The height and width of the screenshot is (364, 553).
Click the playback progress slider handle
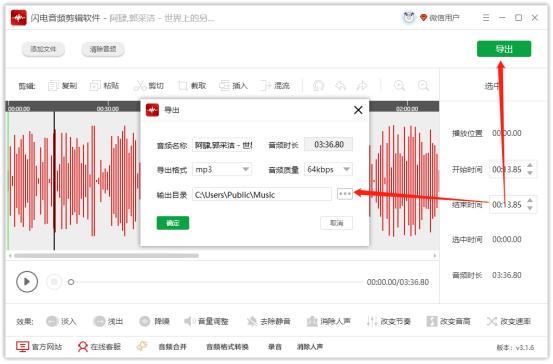pos(71,282)
